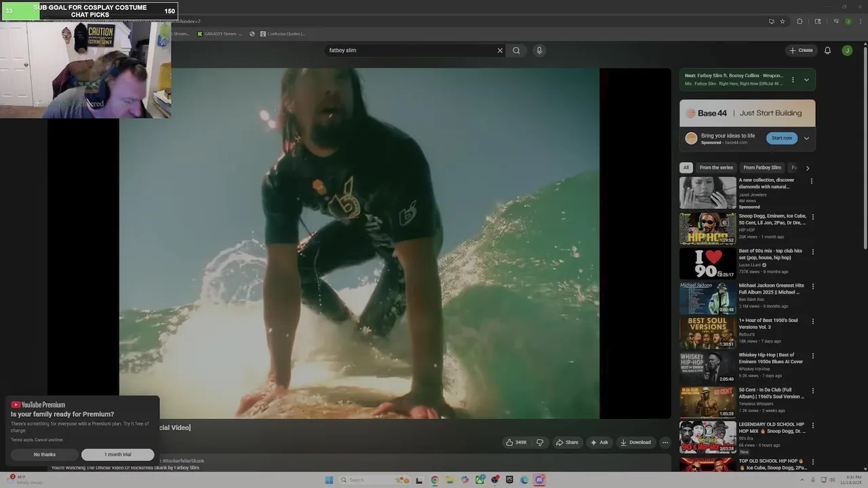Open Snoop Dogg, Eminem, Ice Cube video title
The height and width of the screenshot is (488, 868).
click(772, 220)
